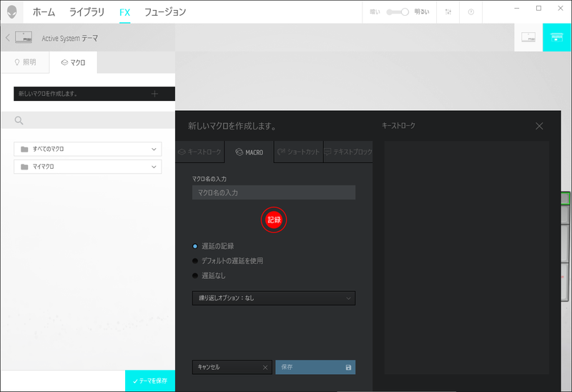The width and height of the screenshot is (572, 392).
Task: Open the ライブラリ tab
Action: click(87, 12)
